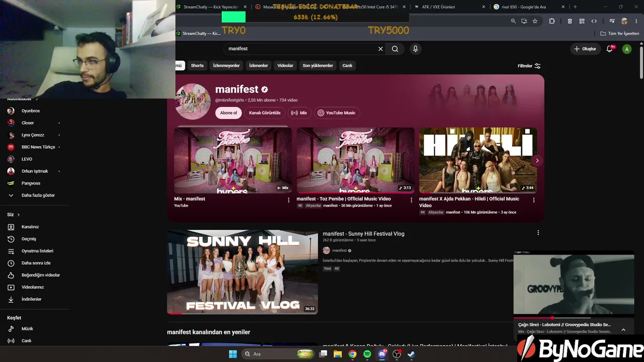
Task: Select the İzlenenler filter chip
Action: coord(259,65)
